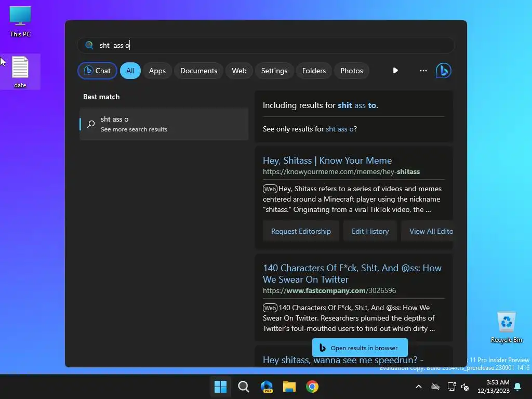Filter results by Documents
Image resolution: width=532 pixels, height=399 pixels.
tap(199, 71)
